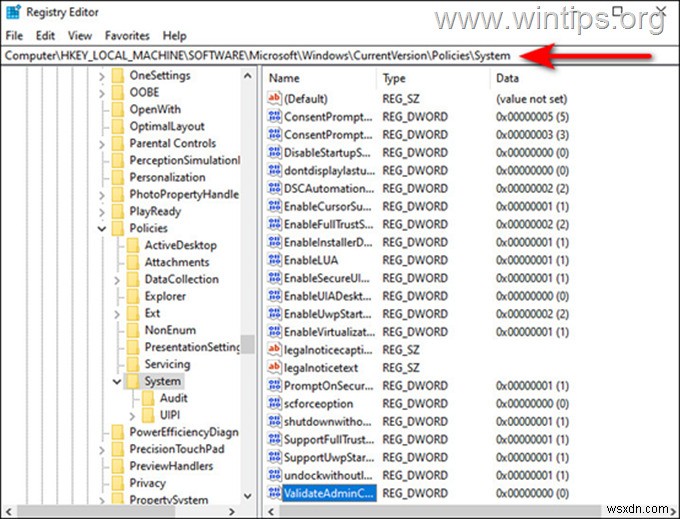Click the values pane horizontal scroll left arrow
The height and width of the screenshot is (519, 680).
click(271, 512)
